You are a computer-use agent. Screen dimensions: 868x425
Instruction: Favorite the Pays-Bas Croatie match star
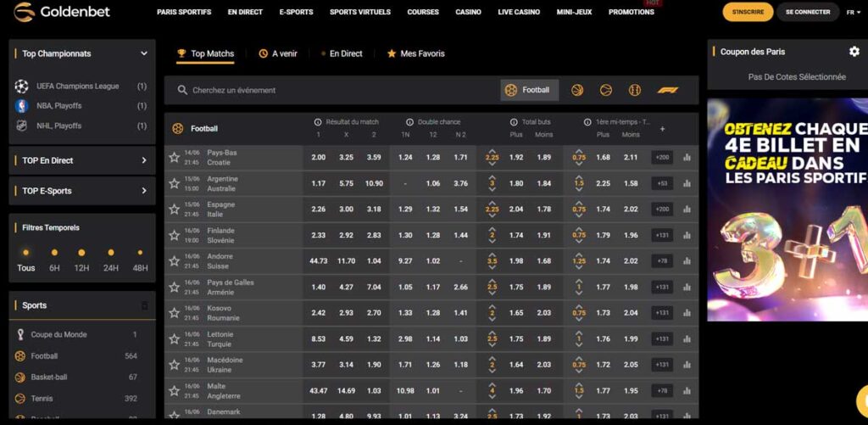coord(175,158)
